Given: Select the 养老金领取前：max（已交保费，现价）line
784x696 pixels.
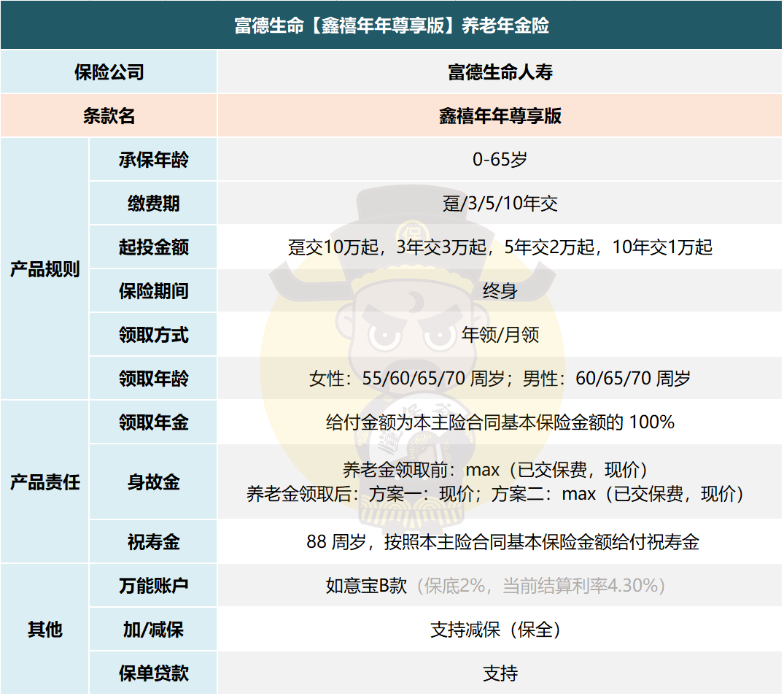Looking at the screenshot, I should pyautogui.click(x=495, y=470).
